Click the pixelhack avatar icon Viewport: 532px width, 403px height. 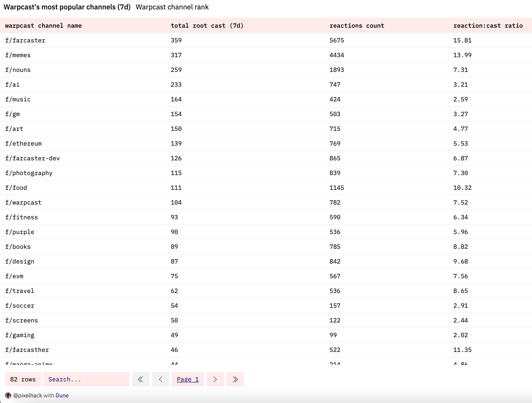[8, 395]
